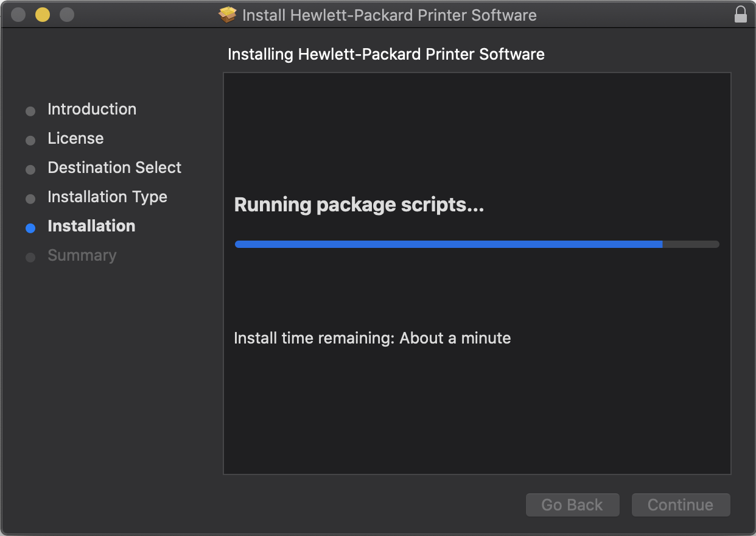Select the Installation step in sidebar
This screenshot has height=536, width=756.
[91, 227]
